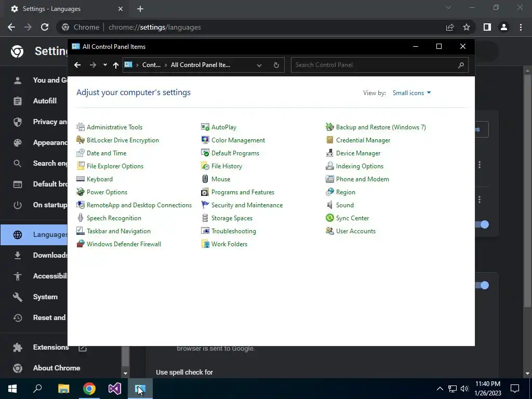Reload the Chrome page
Viewport: 532px width, 399px height.
(x=45, y=27)
